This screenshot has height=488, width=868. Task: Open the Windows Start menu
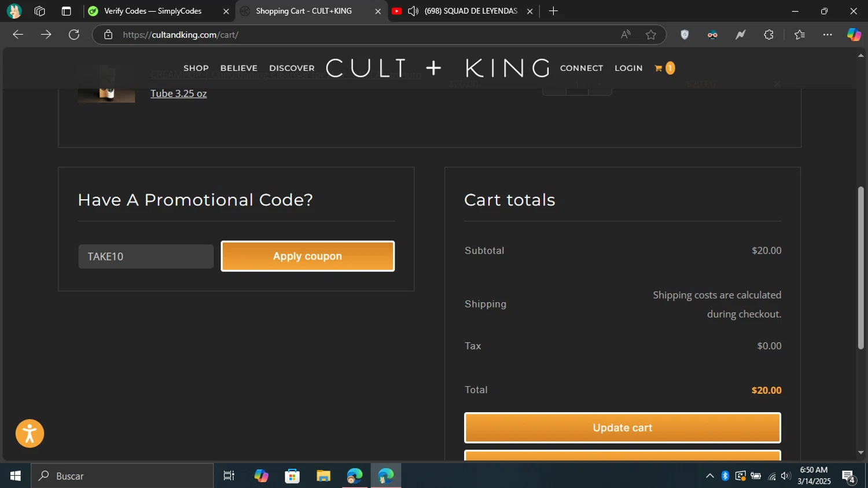click(16, 476)
